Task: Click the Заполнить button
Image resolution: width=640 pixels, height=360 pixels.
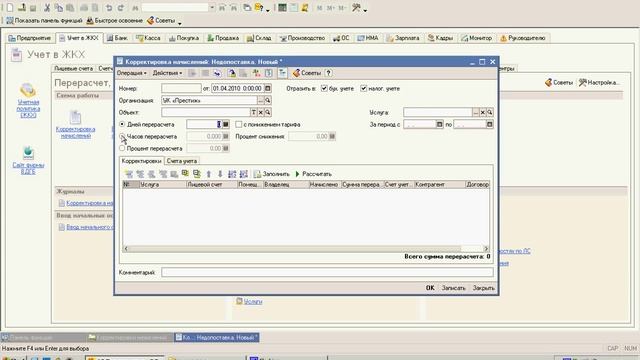Action: coord(271,174)
